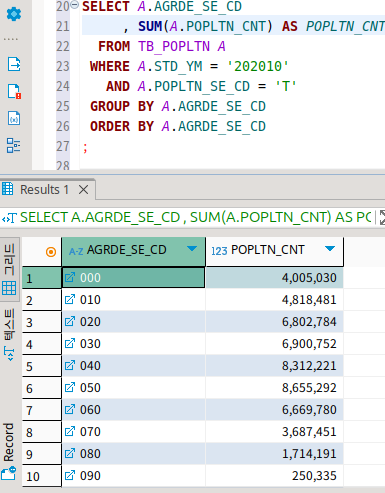Click the GROUP BY keyword in line 25

pyautogui.click(x=122, y=106)
